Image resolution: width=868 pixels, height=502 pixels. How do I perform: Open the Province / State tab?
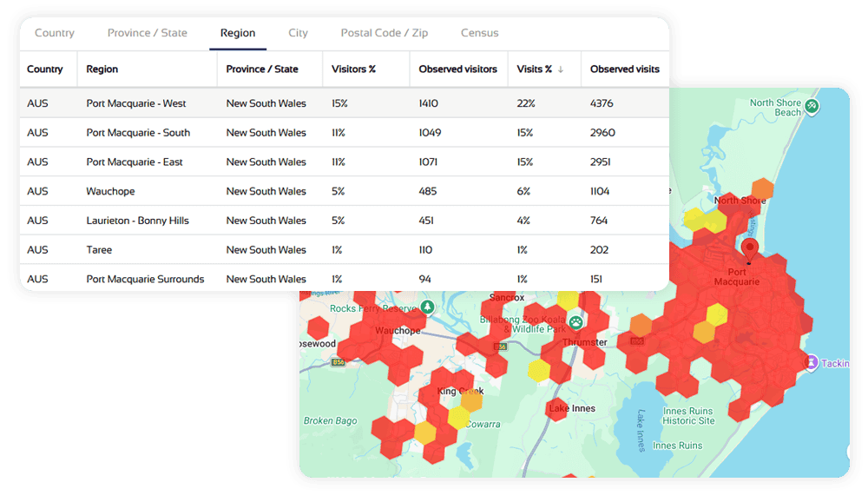[x=147, y=33]
